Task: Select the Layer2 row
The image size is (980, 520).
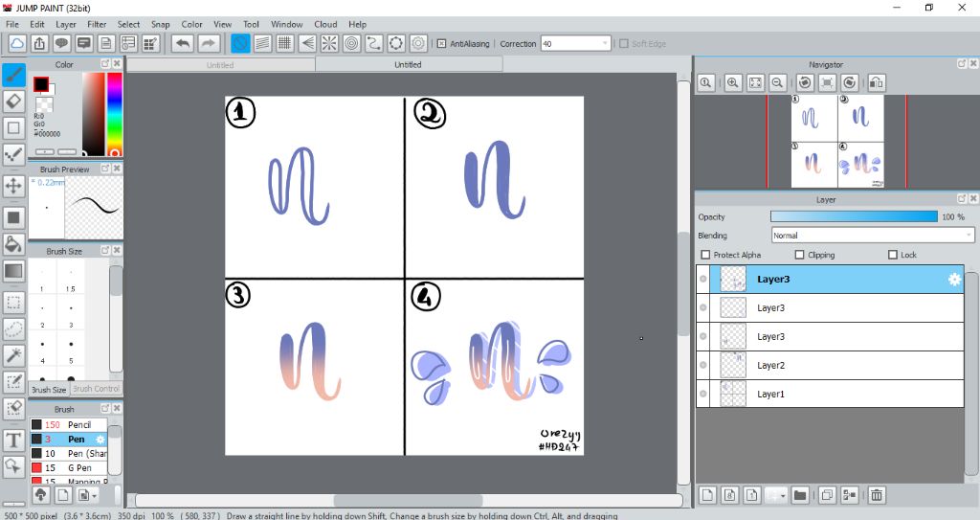Action: [830, 366]
